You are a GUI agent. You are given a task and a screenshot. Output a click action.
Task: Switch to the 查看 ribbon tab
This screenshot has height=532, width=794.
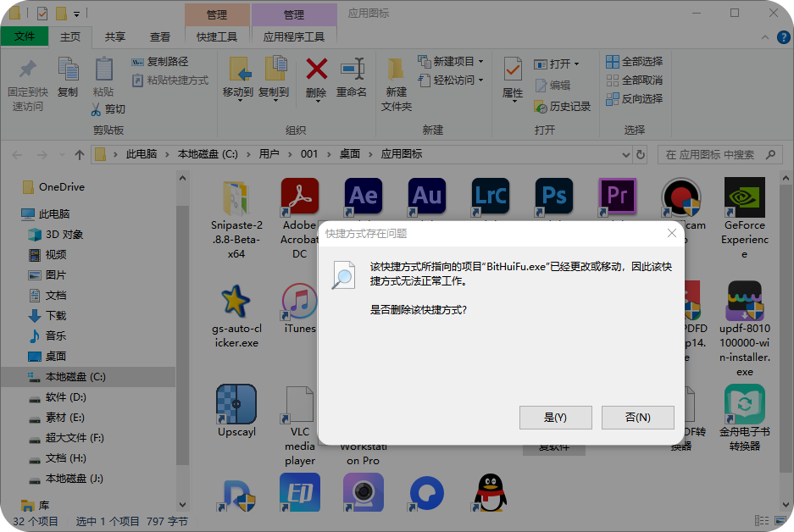click(160, 37)
